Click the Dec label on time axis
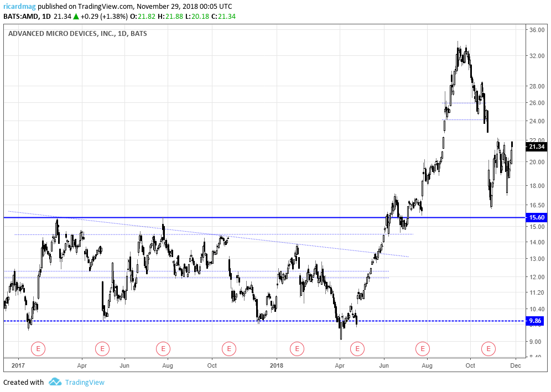This screenshot has width=551, height=392. click(516, 365)
